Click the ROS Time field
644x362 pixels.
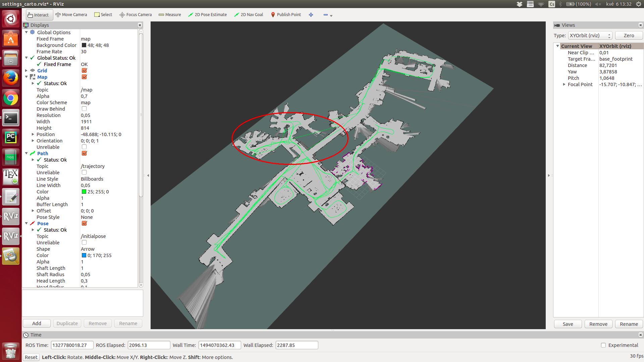coord(72,345)
